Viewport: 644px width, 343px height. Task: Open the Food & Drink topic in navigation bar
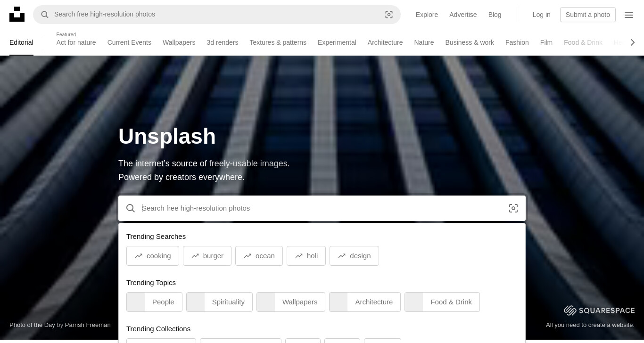(583, 42)
